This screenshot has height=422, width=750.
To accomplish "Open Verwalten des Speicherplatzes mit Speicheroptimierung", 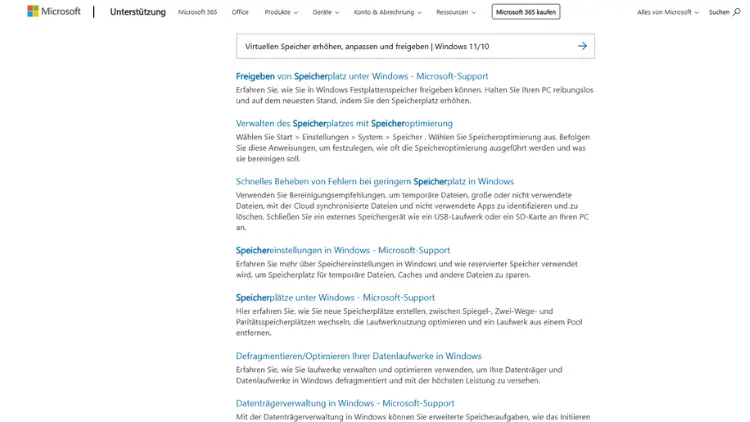I will [344, 123].
